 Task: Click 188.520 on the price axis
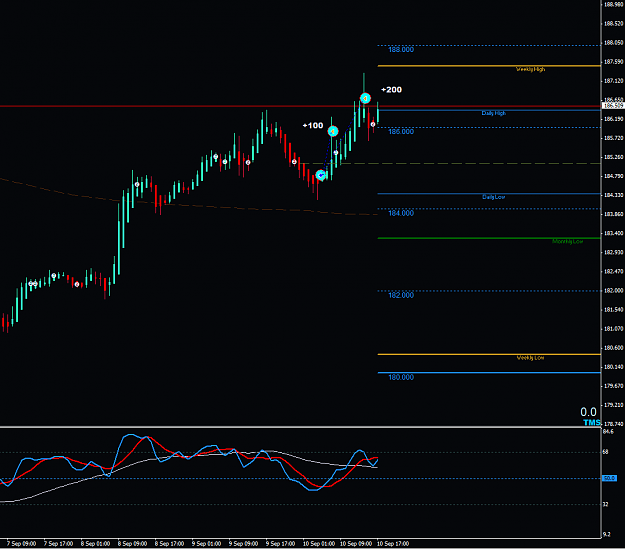pos(613,24)
